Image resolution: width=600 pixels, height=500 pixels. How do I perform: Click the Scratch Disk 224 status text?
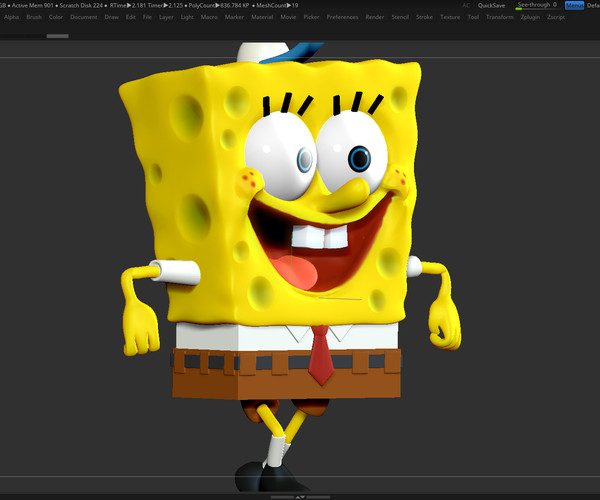pos(81,5)
